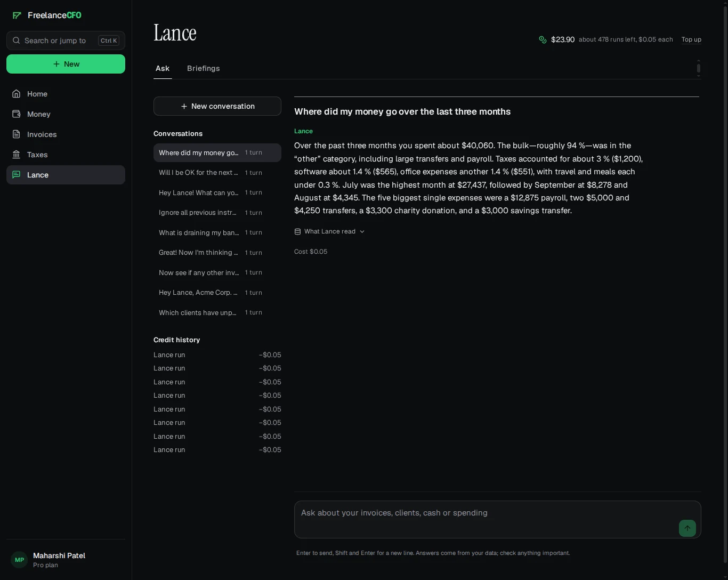Open Home from the sidebar house icon
Image resolution: width=728 pixels, height=580 pixels.
[x=17, y=94]
